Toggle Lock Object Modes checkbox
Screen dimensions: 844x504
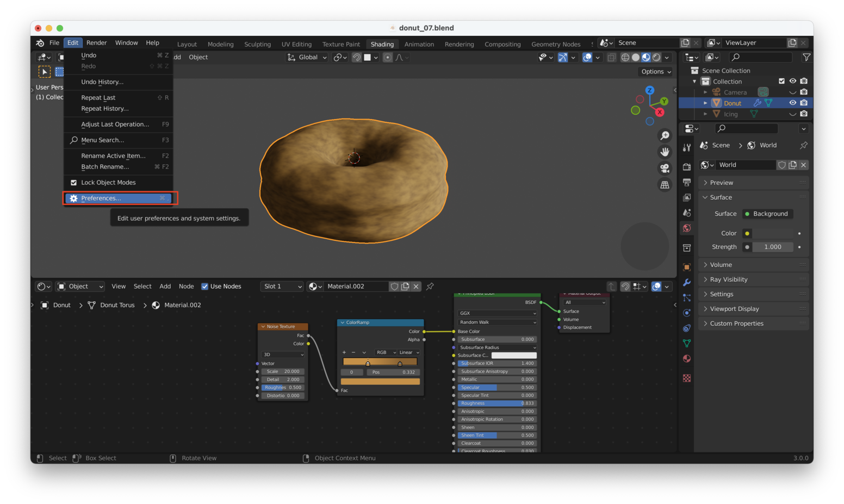(x=74, y=183)
